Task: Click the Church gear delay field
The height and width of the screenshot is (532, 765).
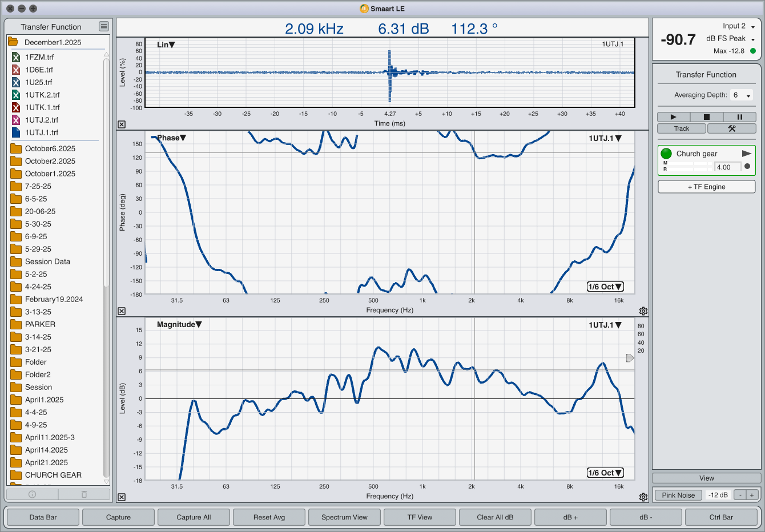Action: (727, 167)
